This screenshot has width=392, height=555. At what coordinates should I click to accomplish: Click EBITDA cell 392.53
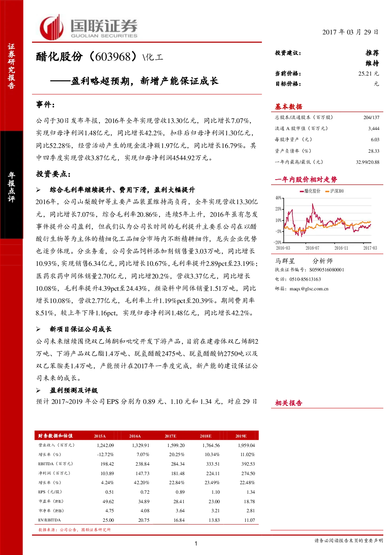click(248, 464)
